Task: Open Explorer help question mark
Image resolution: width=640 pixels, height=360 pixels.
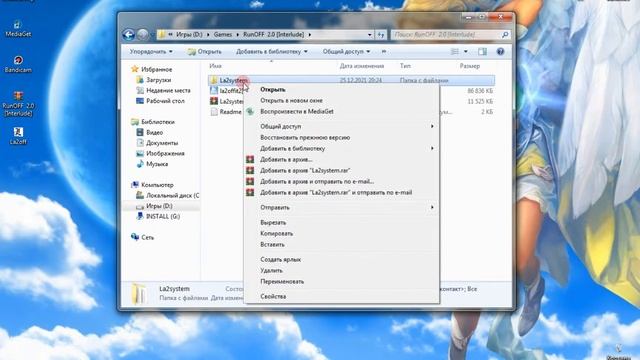Action: point(500,51)
